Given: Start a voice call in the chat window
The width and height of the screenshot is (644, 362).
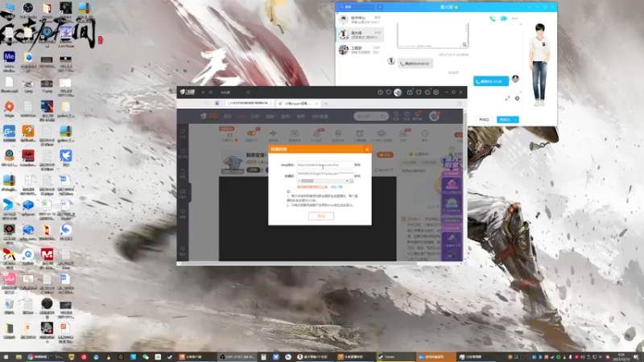Looking at the screenshot, I should coord(493,19).
